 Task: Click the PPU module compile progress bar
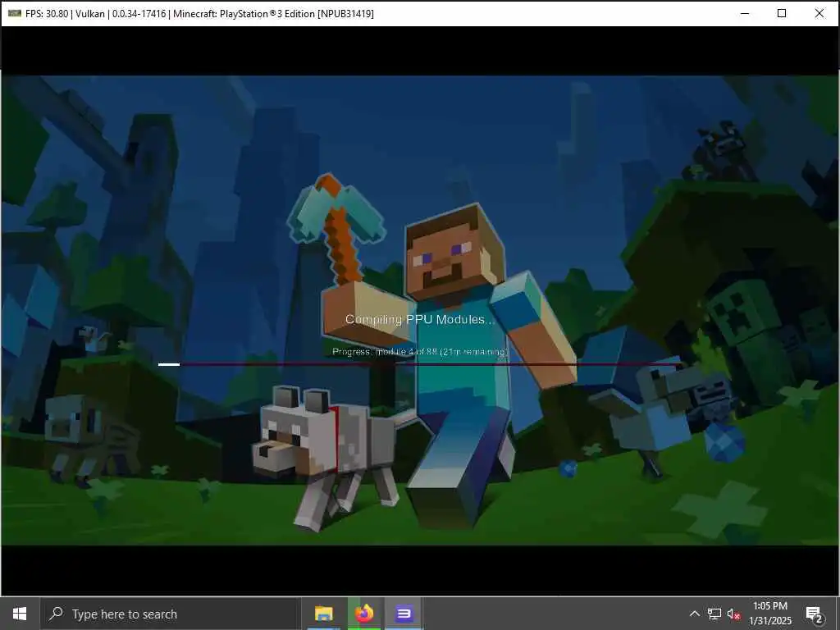tap(420, 364)
